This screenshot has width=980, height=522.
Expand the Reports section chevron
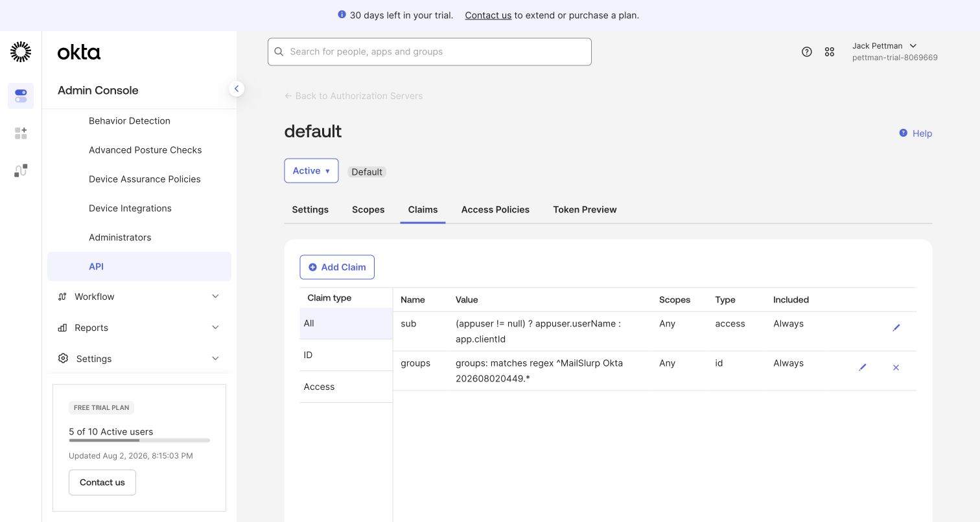[216, 328]
